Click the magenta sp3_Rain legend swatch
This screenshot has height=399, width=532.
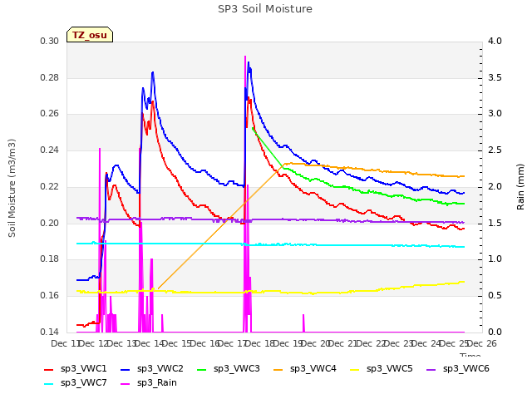pos(126,384)
